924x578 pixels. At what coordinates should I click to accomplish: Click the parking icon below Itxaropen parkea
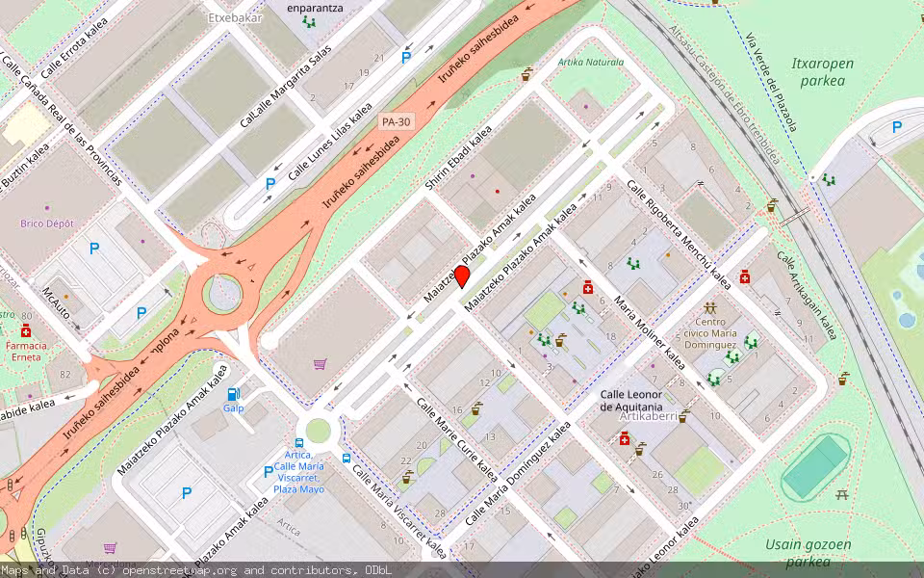coord(897,126)
